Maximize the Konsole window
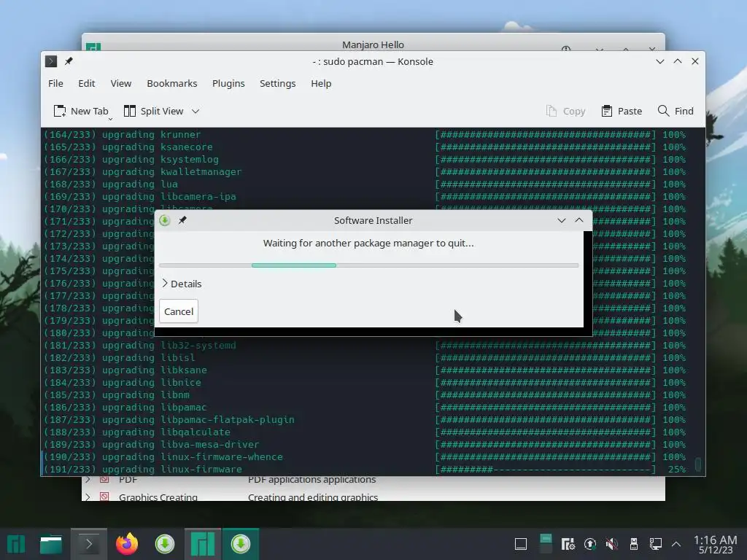Image resolution: width=747 pixels, height=560 pixels. pos(678,61)
